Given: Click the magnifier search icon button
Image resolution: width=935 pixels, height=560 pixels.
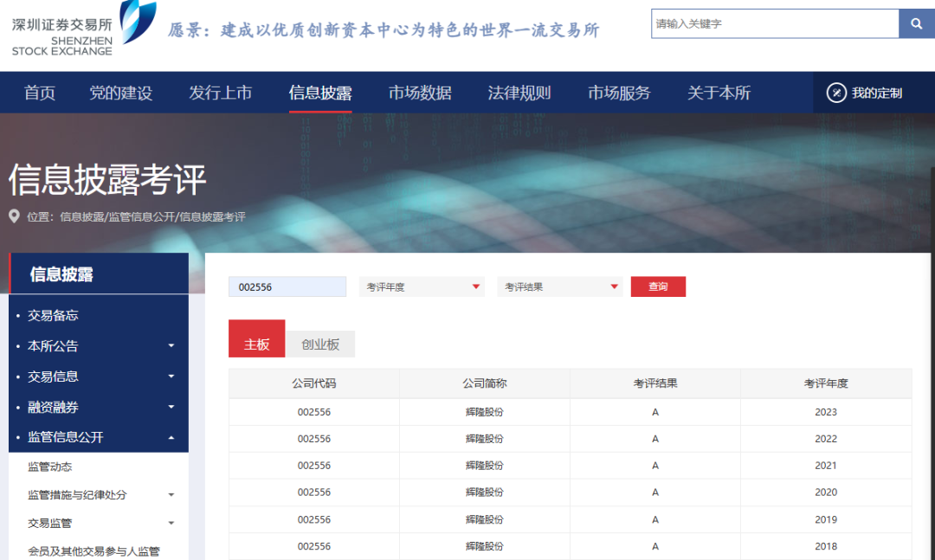Looking at the screenshot, I should (x=916, y=23).
